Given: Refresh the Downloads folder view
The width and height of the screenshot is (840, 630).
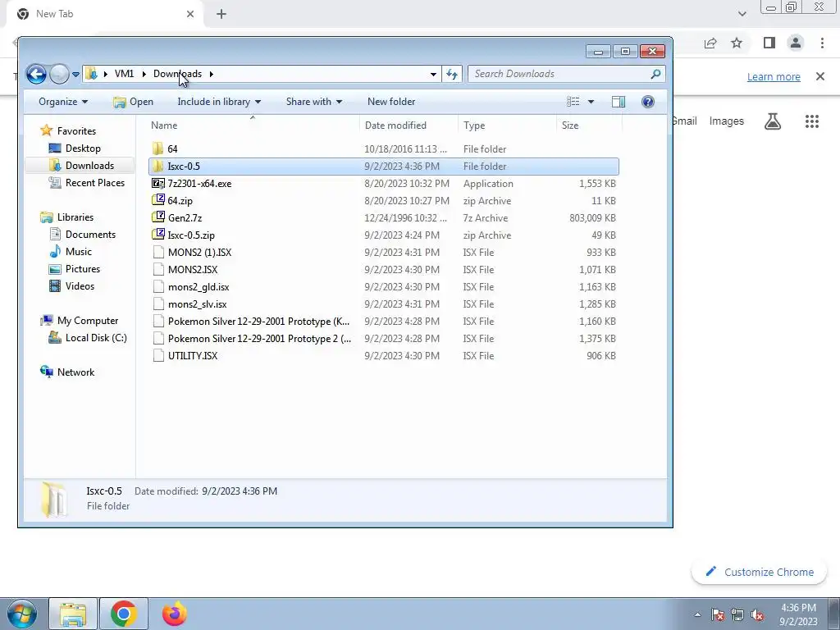Looking at the screenshot, I should 452,74.
